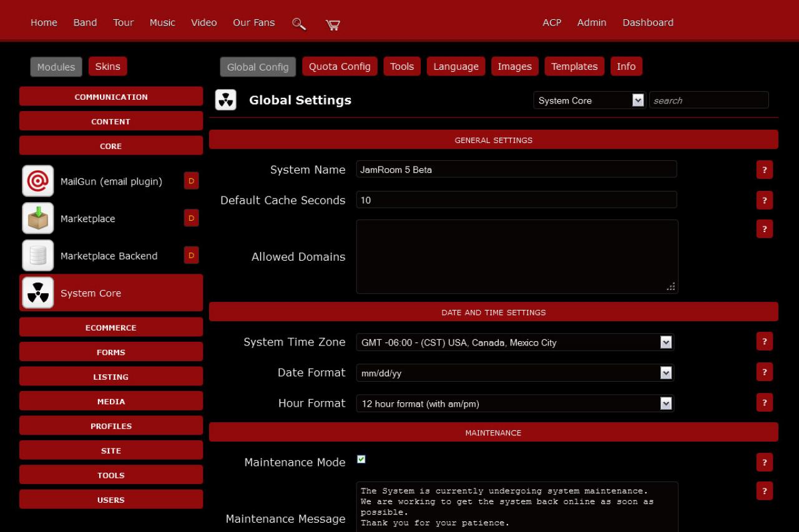The image size is (799, 532).
Task: Go to the Dashboard link
Action: pos(647,22)
